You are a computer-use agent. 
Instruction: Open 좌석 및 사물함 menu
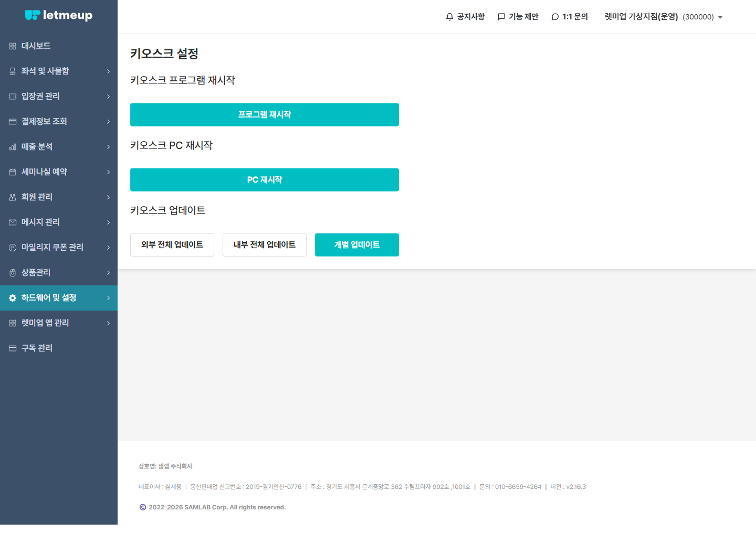pyautogui.click(x=59, y=71)
